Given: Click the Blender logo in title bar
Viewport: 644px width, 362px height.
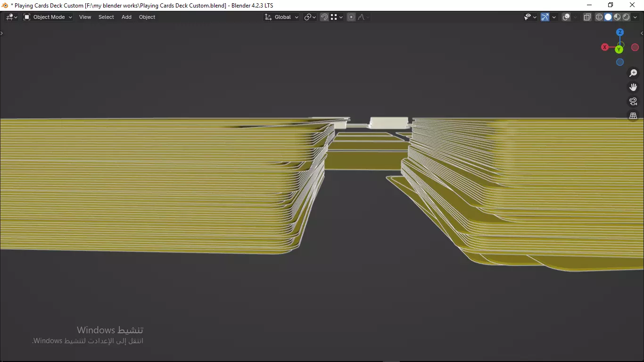Looking at the screenshot, I should (5, 5).
